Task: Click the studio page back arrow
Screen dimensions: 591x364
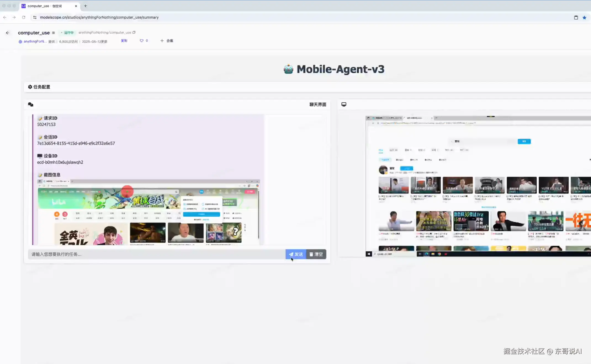Action: pyautogui.click(x=7, y=33)
